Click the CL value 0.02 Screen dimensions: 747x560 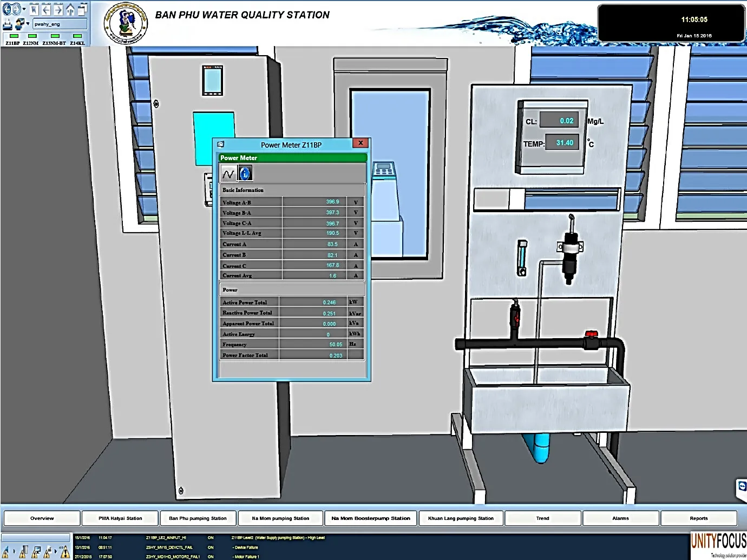pyautogui.click(x=559, y=121)
